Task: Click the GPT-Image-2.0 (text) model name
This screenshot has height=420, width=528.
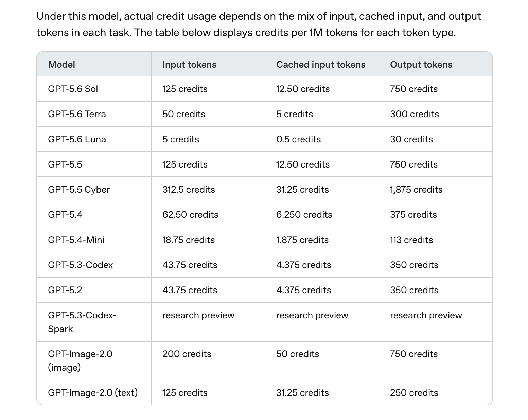Action: click(x=93, y=393)
